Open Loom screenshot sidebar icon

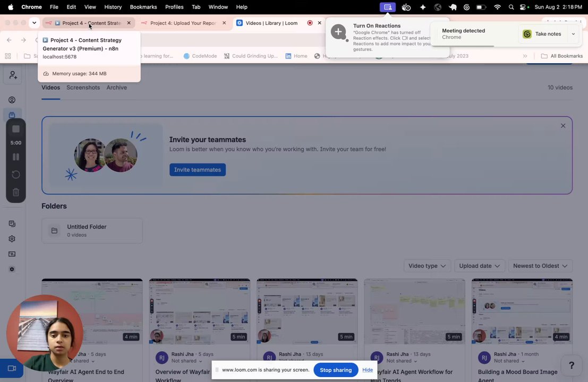tap(12, 254)
